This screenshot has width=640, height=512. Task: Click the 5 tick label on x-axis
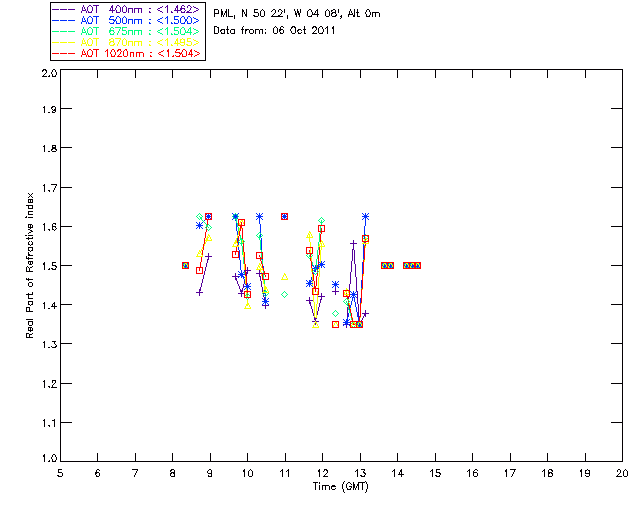tap(60, 473)
